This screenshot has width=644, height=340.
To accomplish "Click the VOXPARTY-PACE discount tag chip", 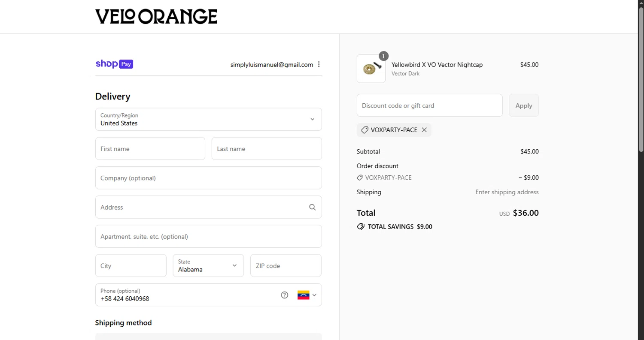I will 394,130.
